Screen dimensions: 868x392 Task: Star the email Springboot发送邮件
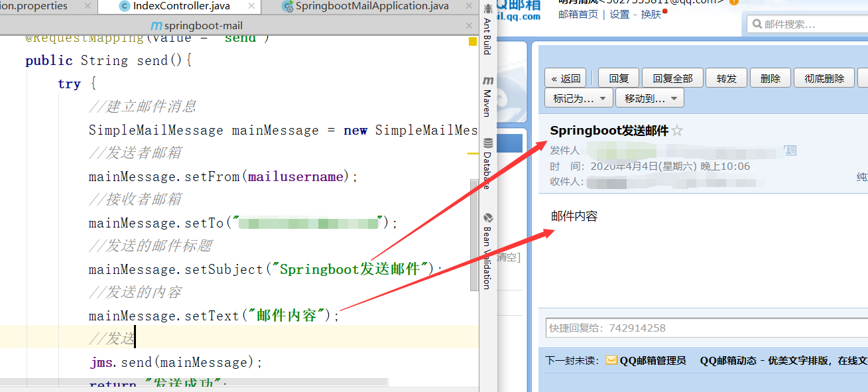coord(676,131)
